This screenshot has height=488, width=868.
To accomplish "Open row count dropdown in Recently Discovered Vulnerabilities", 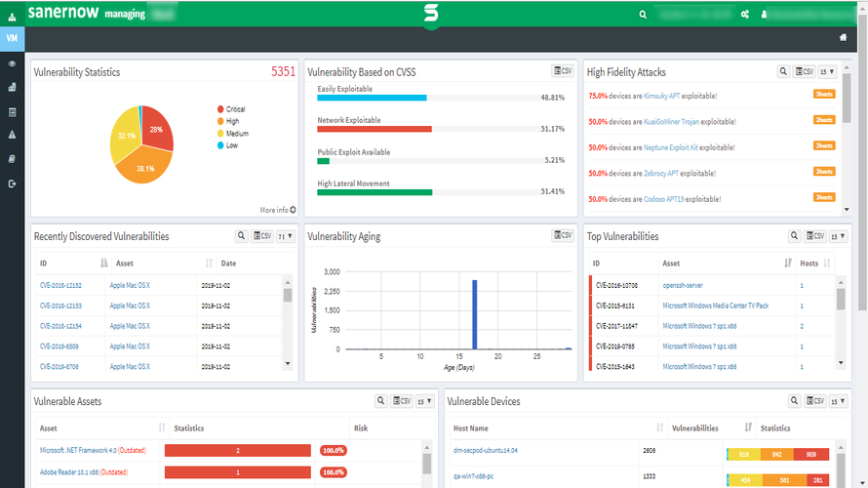I will (x=283, y=236).
